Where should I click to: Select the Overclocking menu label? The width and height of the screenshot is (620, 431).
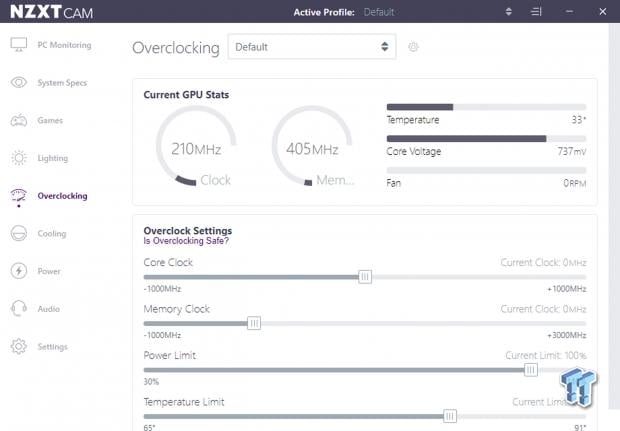point(62,196)
